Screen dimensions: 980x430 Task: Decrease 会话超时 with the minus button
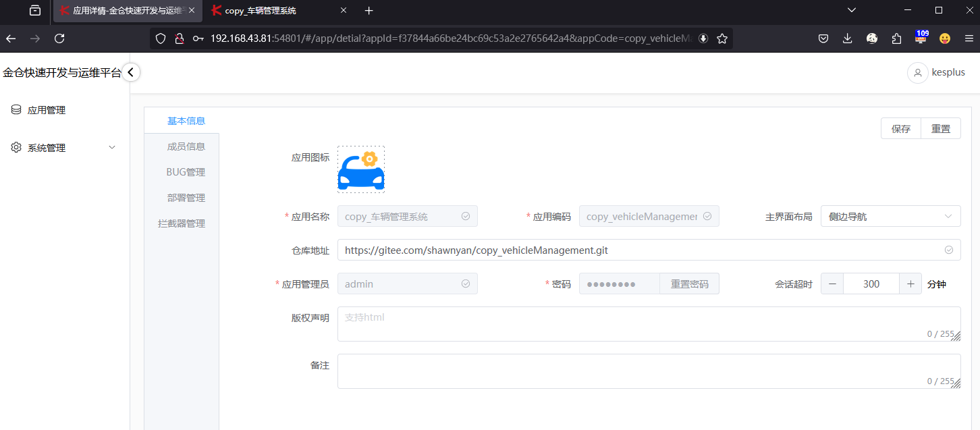click(832, 284)
